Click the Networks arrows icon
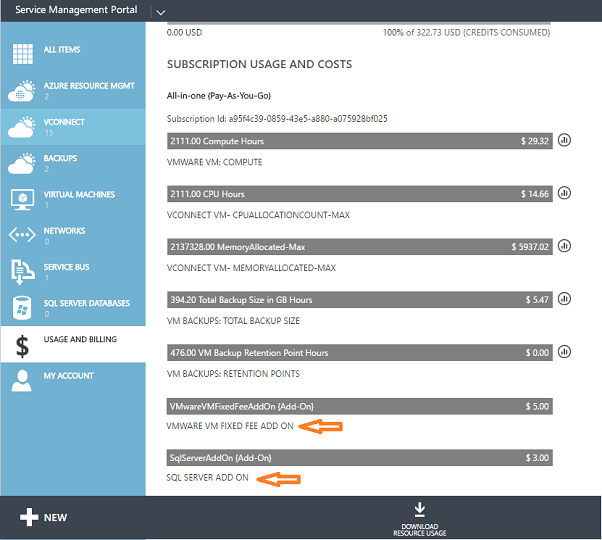Screen dimensions: 602x540 tap(22, 235)
